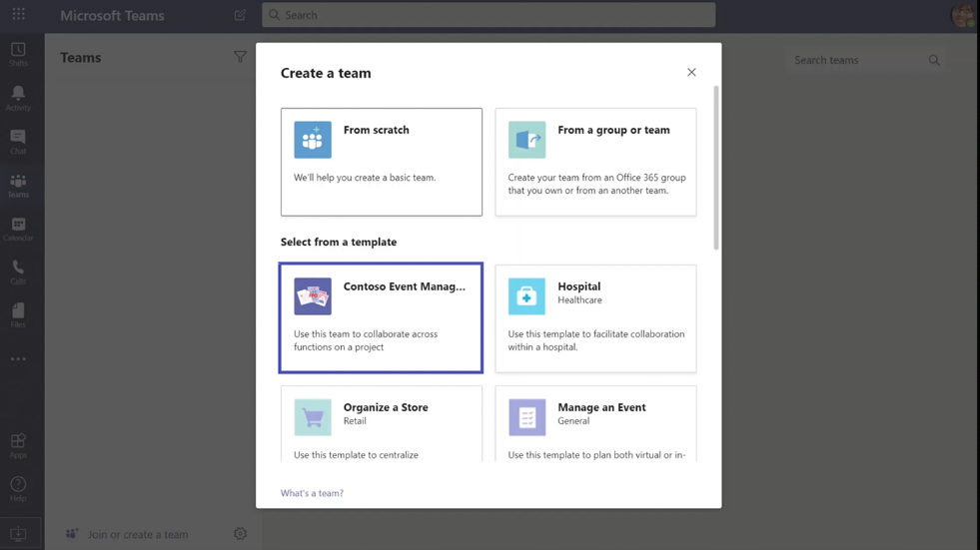
Task: Open Activity bell in the sidebar
Action: pyautogui.click(x=18, y=98)
